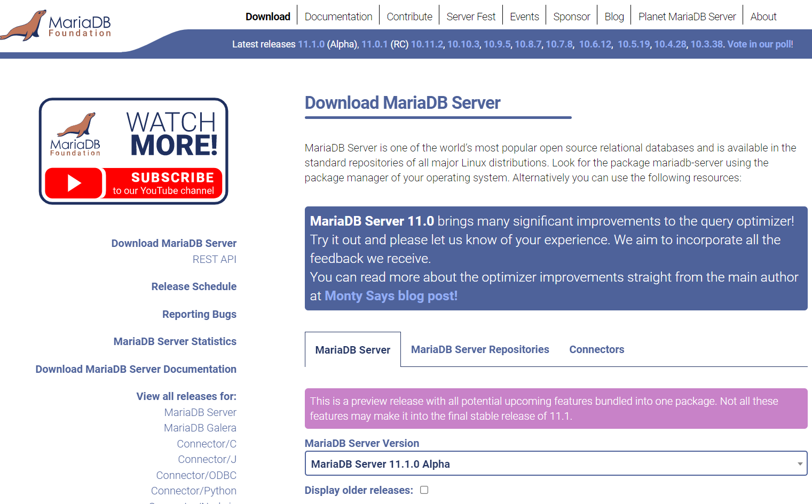Open the About menu item
Screen dimensions: 812x504
763,17
